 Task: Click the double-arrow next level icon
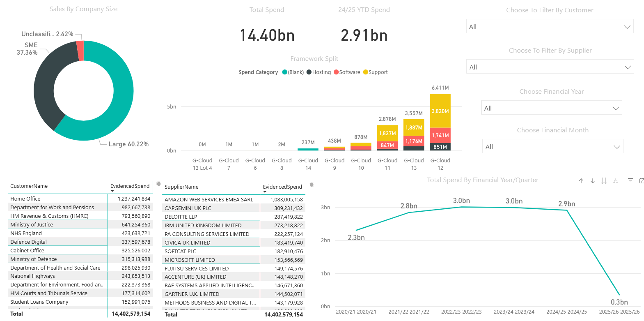click(x=604, y=181)
